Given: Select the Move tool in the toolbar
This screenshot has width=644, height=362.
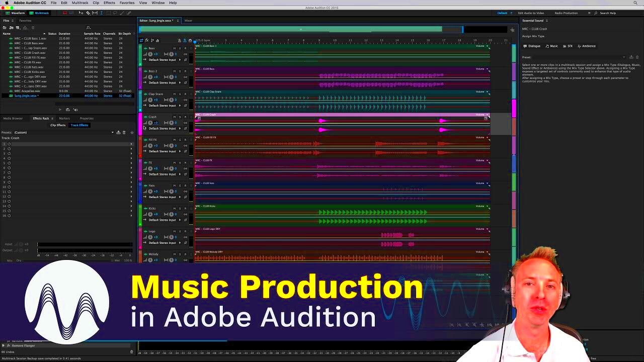Looking at the screenshot, I should (81, 13).
